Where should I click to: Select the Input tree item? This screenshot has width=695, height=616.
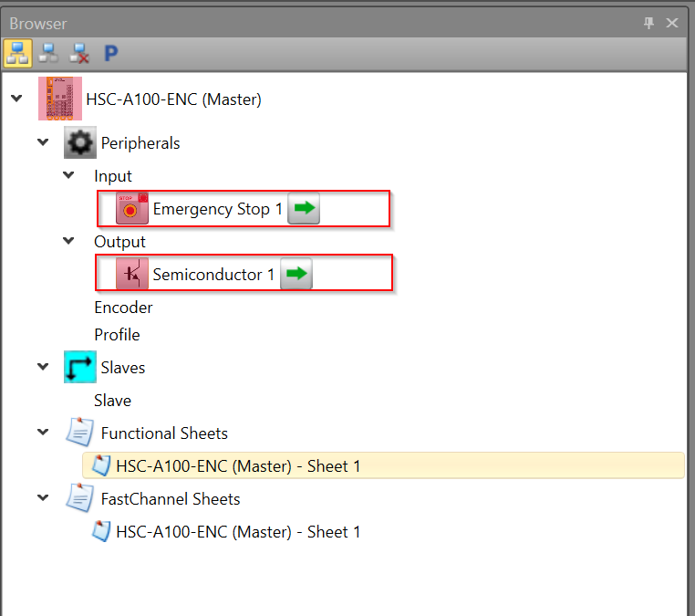click(x=113, y=176)
